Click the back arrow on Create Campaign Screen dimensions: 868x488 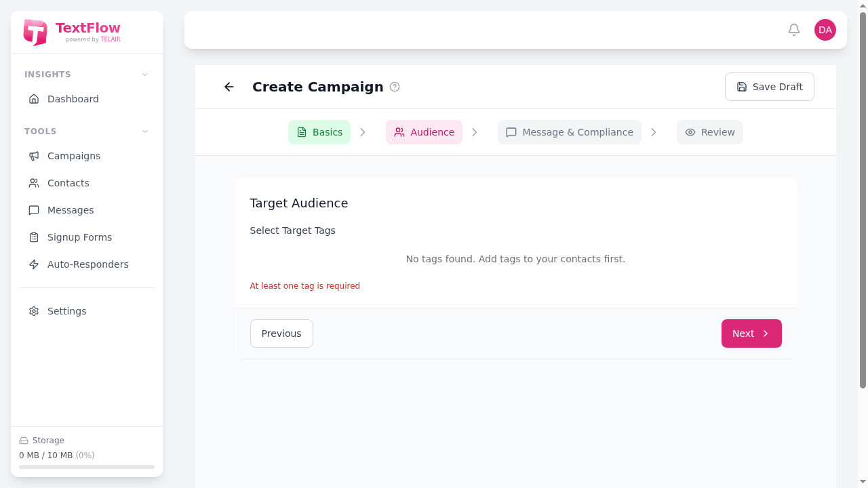[x=229, y=87]
